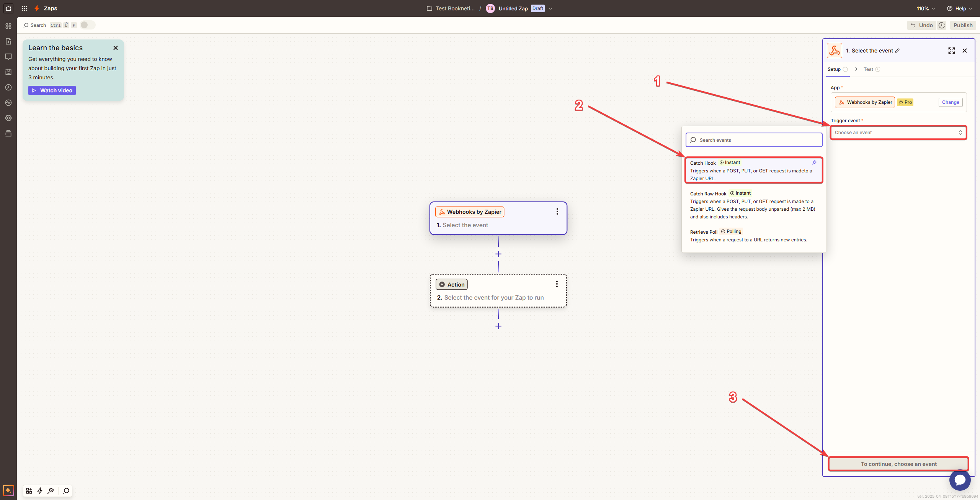Click the Draft status badge

click(537, 8)
